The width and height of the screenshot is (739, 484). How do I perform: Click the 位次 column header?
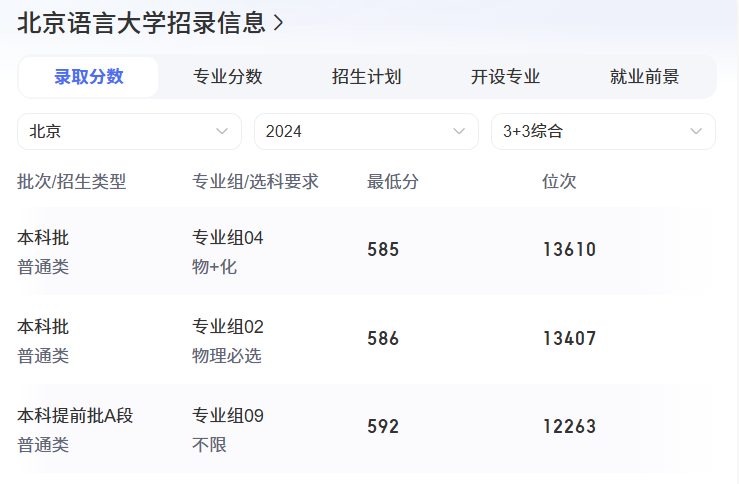559,181
